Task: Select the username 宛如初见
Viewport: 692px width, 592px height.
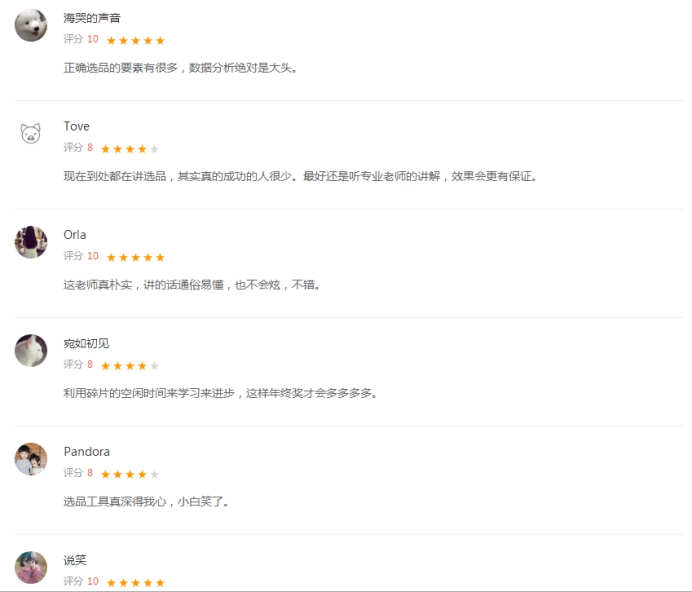Action: [86, 343]
